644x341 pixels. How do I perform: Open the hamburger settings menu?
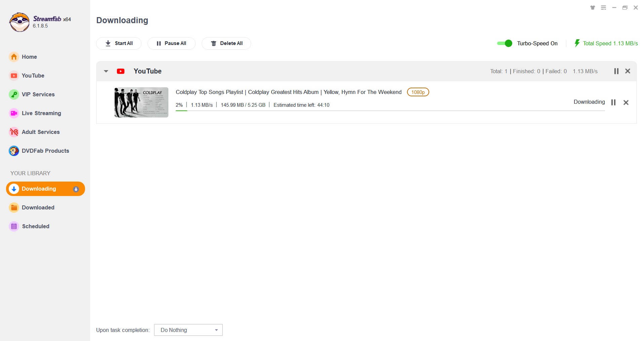click(x=603, y=8)
